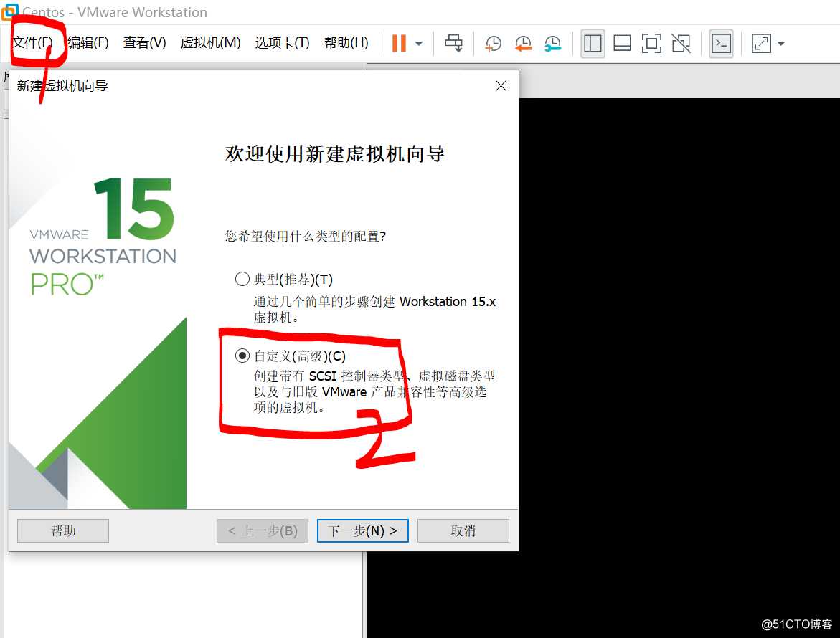840x638 pixels.
Task: Open the 虚拟机(M) menu
Action: [x=210, y=42]
